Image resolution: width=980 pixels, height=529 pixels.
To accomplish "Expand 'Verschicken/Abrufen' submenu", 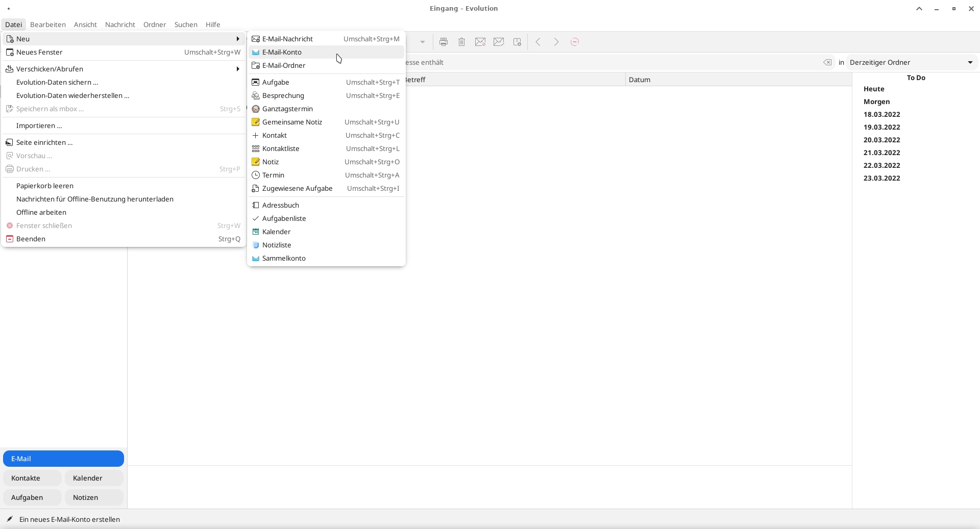I will click(x=124, y=69).
